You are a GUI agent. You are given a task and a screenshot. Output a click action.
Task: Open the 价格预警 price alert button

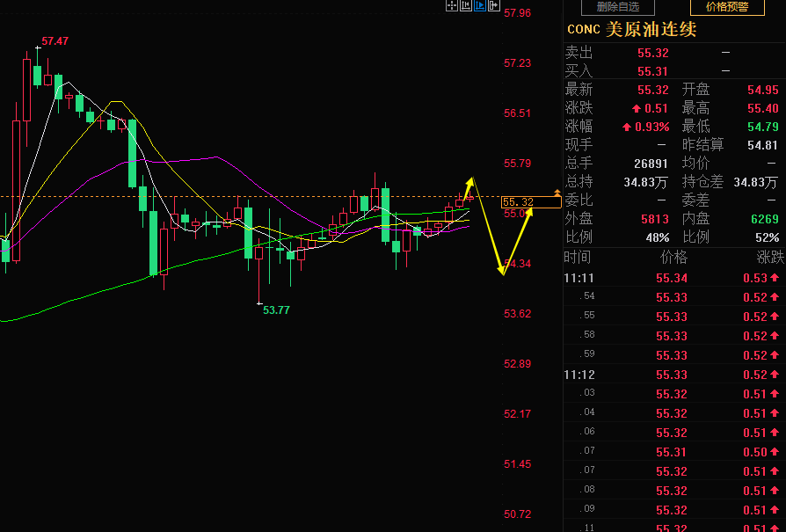click(727, 7)
